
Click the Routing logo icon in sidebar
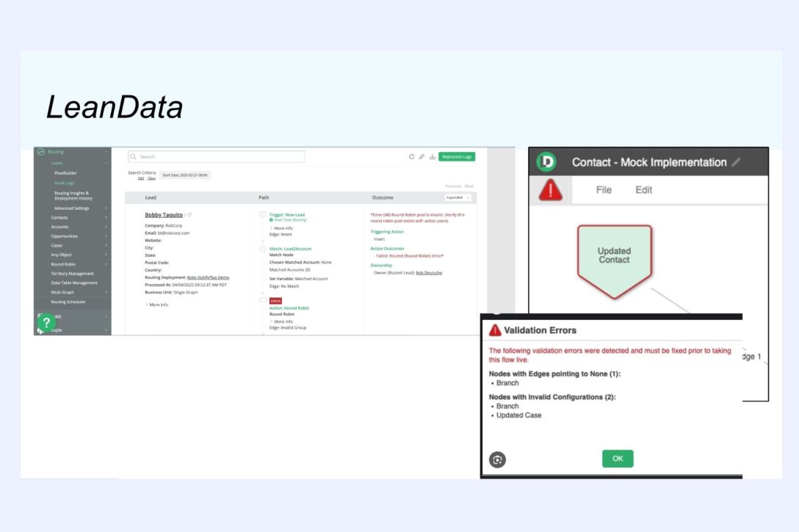41,152
